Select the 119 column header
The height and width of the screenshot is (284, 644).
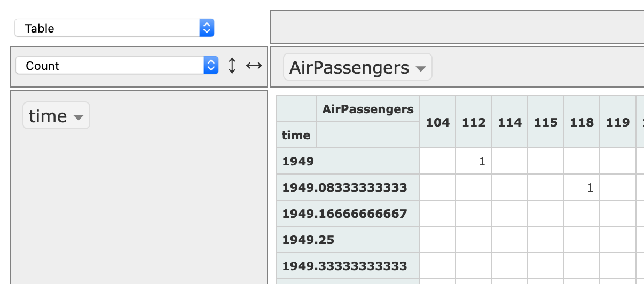click(x=618, y=122)
